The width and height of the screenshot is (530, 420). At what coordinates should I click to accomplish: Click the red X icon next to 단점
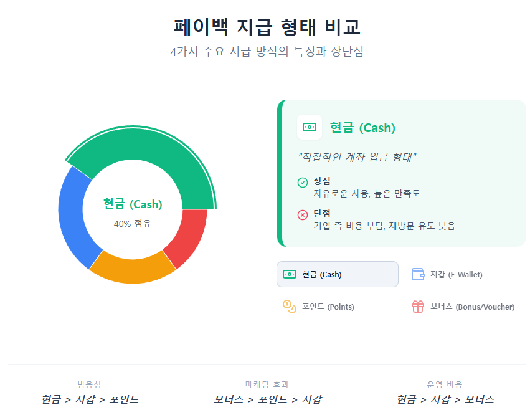(x=301, y=214)
